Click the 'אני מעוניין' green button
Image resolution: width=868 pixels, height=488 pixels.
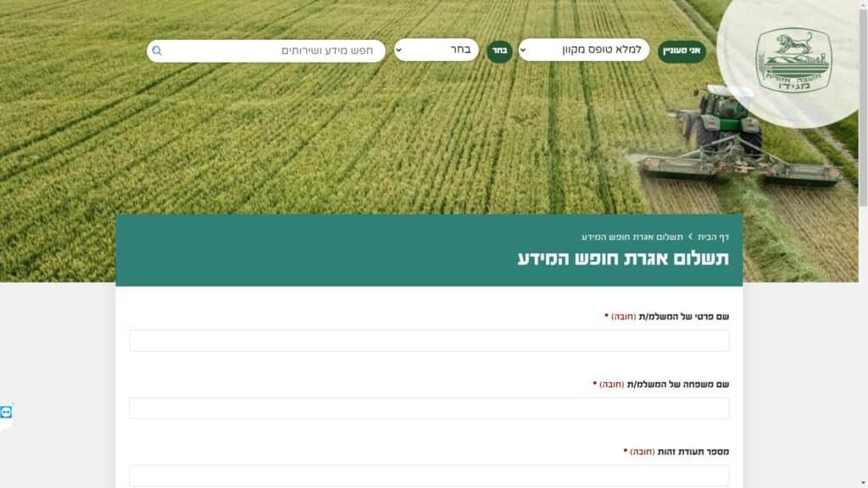[x=682, y=51]
